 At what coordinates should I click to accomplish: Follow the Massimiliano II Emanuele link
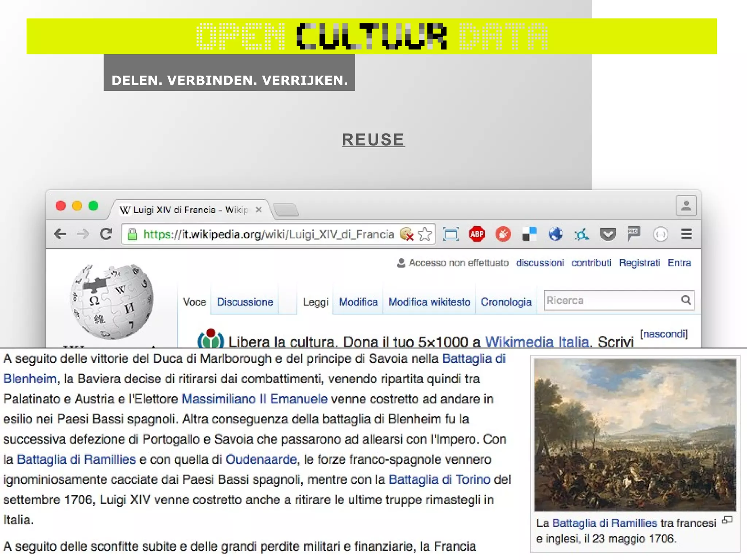pyautogui.click(x=255, y=399)
